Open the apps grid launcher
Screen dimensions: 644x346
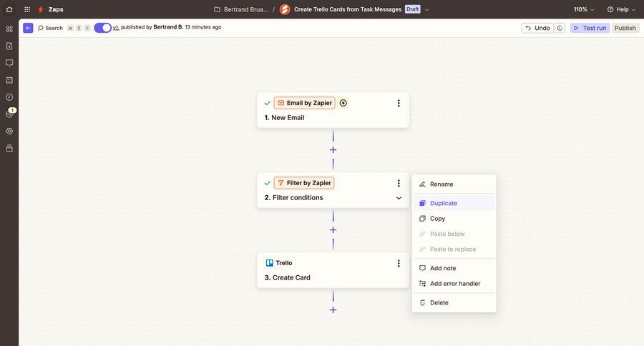tap(27, 9)
